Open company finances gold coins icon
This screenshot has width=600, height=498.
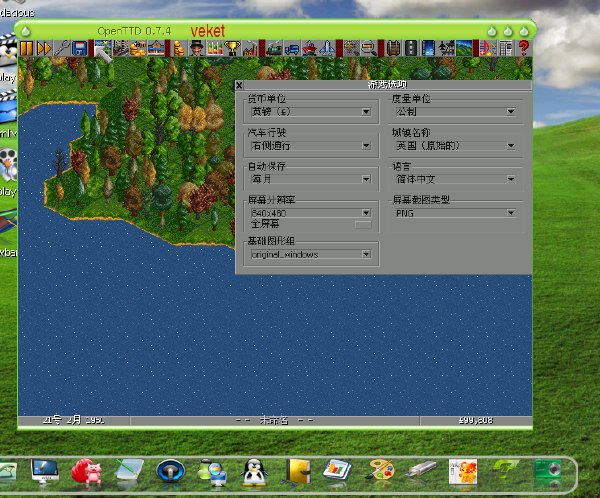[x=179, y=49]
